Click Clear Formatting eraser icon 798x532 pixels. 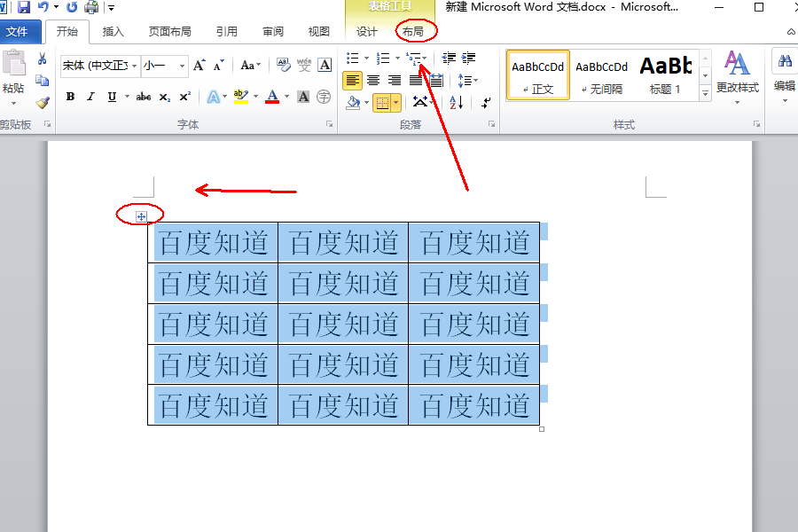(284, 65)
